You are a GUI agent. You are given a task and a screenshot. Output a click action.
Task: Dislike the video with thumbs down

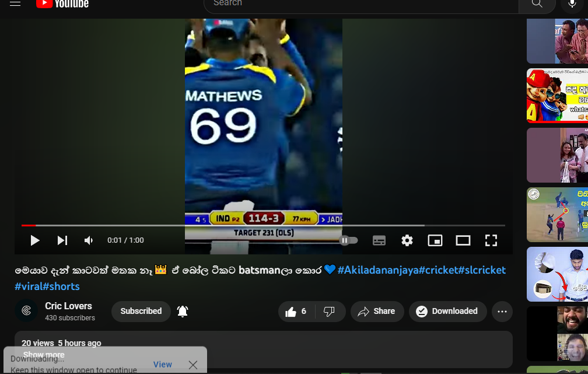(329, 312)
